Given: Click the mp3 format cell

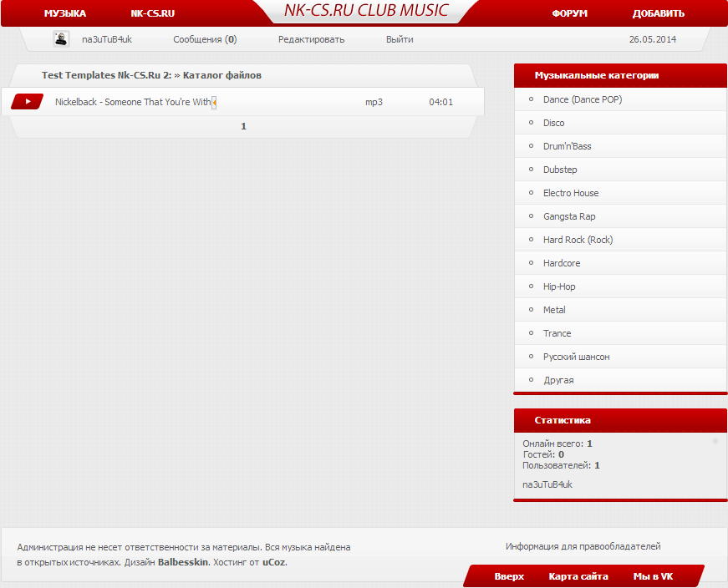Looking at the screenshot, I should point(374,102).
